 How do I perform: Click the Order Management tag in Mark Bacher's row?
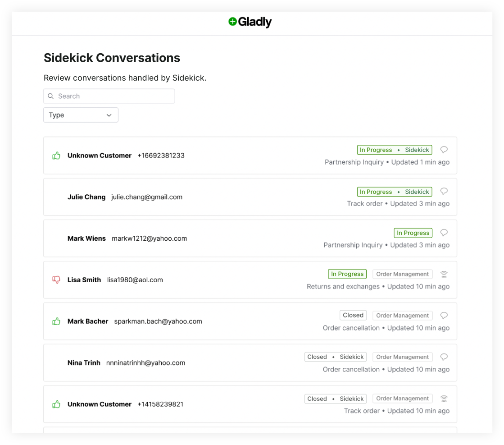coord(402,315)
